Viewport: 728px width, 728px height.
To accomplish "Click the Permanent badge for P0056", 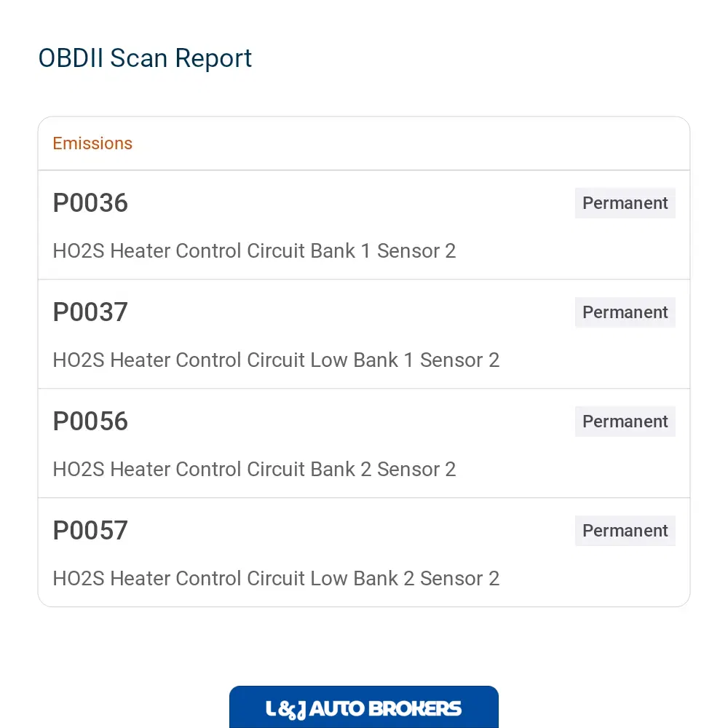I will [x=625, y=421].
